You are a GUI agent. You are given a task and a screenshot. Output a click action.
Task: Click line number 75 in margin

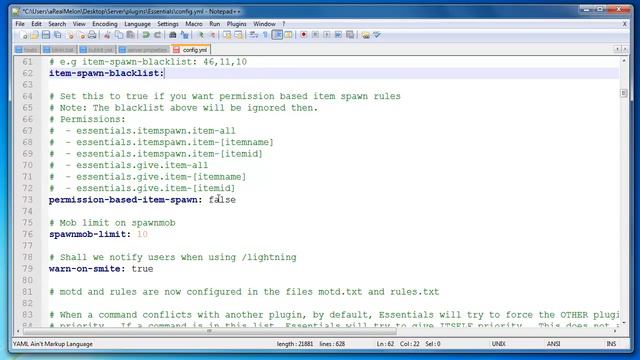point(27,223)
